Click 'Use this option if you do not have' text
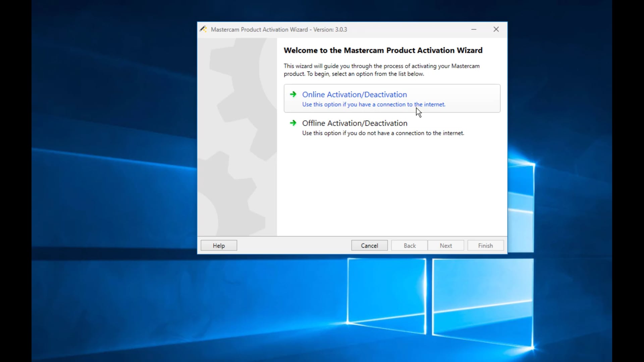Image resolution: width=644 pixels, height=362 pixels. [x=383, y=133]
